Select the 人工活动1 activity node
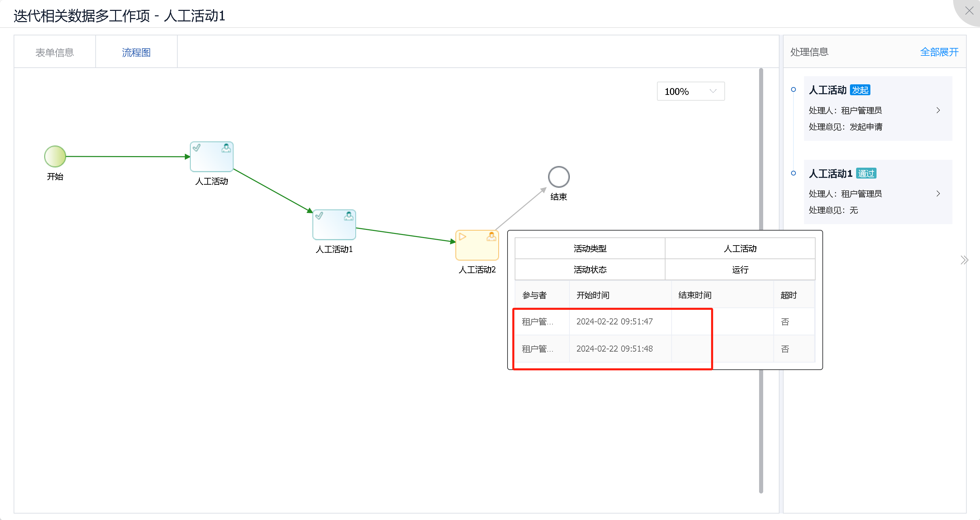980x520 pixels. pyautogui.click(x=334, y=225)
